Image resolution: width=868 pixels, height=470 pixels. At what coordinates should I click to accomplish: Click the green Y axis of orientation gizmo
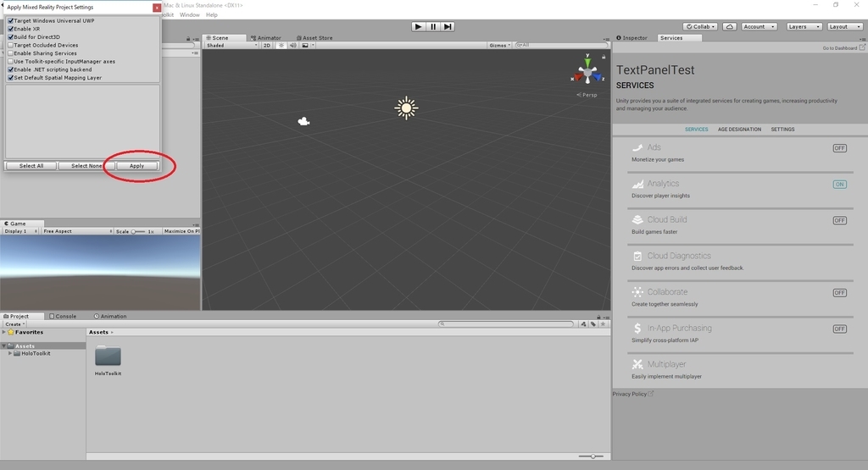(587, 62)
